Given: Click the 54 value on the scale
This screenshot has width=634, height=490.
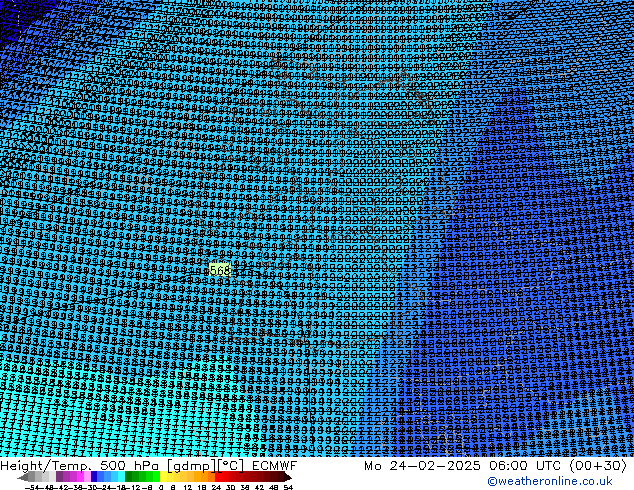Looking at the screenshot, I should coord(288,487).
